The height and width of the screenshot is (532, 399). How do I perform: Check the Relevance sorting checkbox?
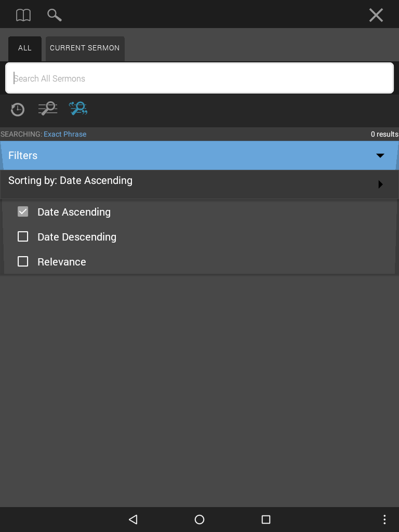(x=23, y=262)
